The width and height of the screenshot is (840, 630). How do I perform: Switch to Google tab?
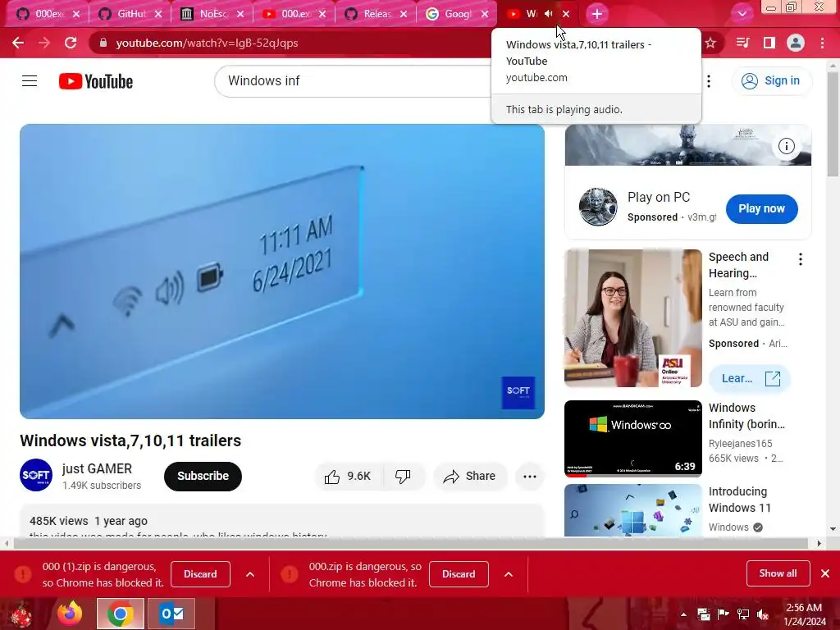pyautogui.click(x=458, y=14)
